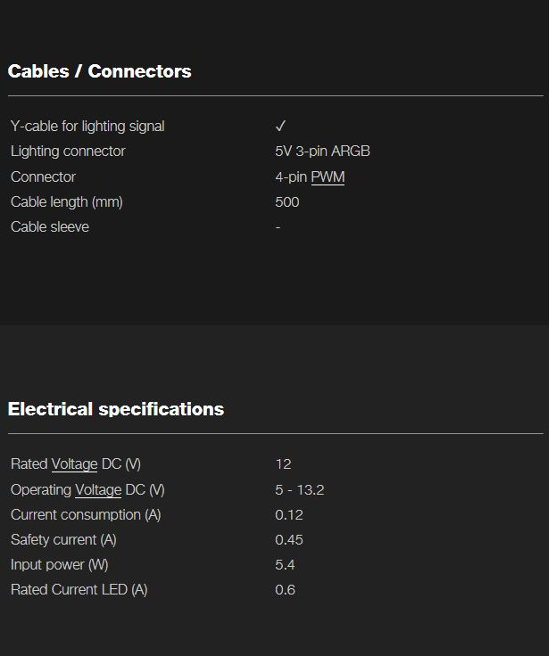550x656 pixels.
Task: Select the Electrical specifications heading
Action: pos(116,409)
